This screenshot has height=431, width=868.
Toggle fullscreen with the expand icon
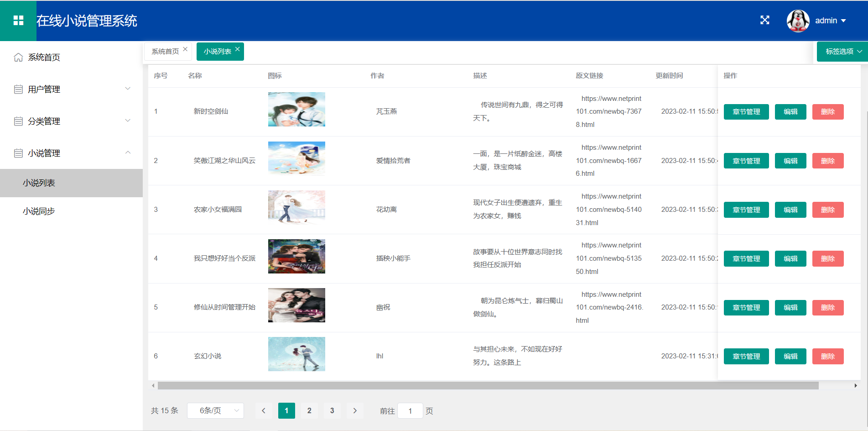[765, 20]
